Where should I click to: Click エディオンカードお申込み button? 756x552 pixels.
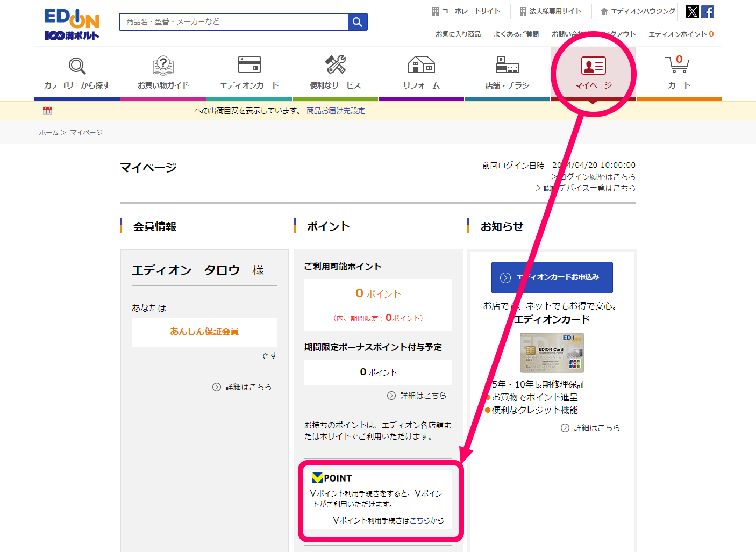coord(552,277)
